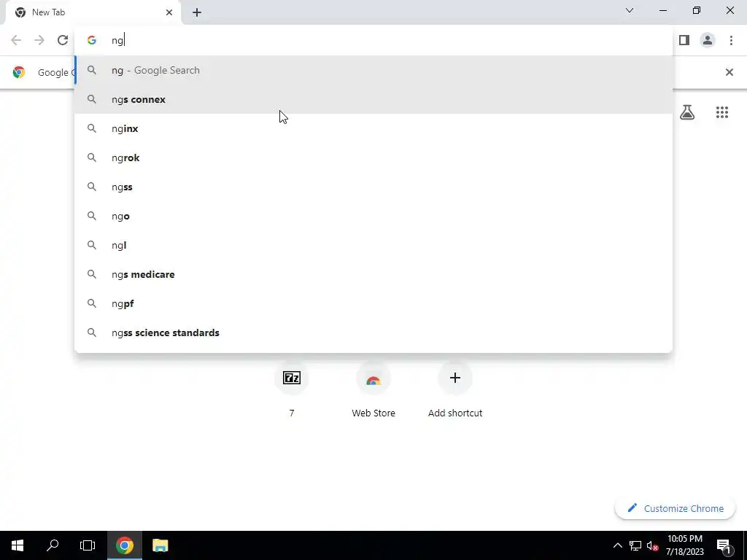The image size is (747, 560).
Task: Open the Search Labs flask icon
Action: tap(687, 112)
